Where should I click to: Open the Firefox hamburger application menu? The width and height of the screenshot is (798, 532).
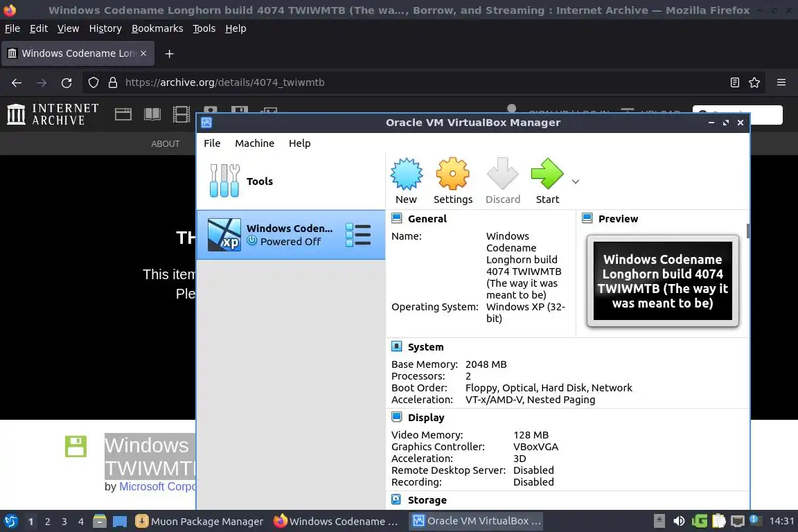tap(781, 82)
